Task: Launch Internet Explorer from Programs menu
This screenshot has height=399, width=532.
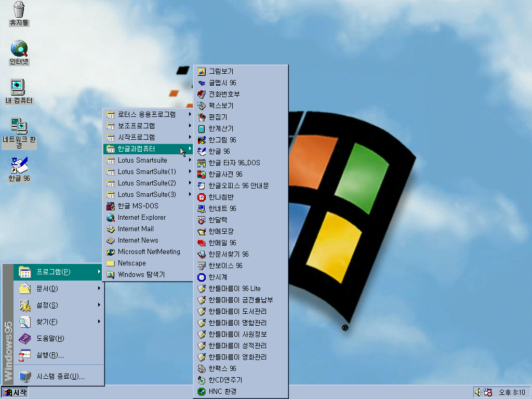Action: pyautogui.click(x=148, y=218)
